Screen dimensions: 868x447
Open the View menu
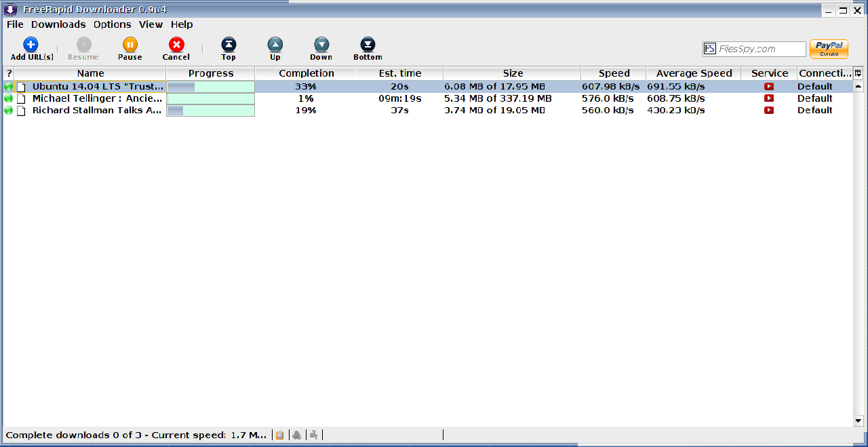pyautogui.click(x=151, y=24)
